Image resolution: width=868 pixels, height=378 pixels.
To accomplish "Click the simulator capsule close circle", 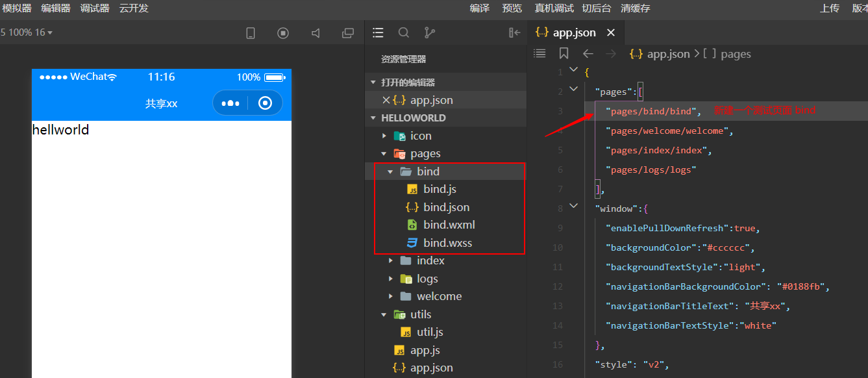I will [x=265, y=103].
